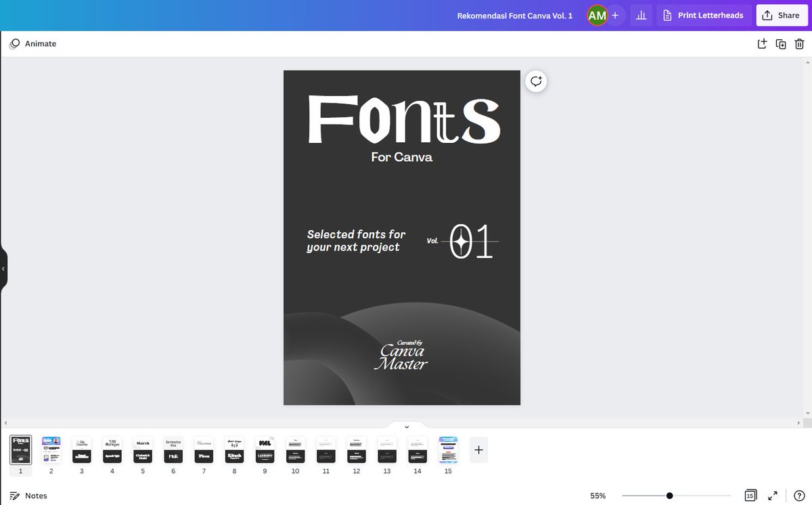Image resolution: width=812 pixels, height=505 pixels.
Task: Select page 7 thumbnail
Action: point(204,449)
